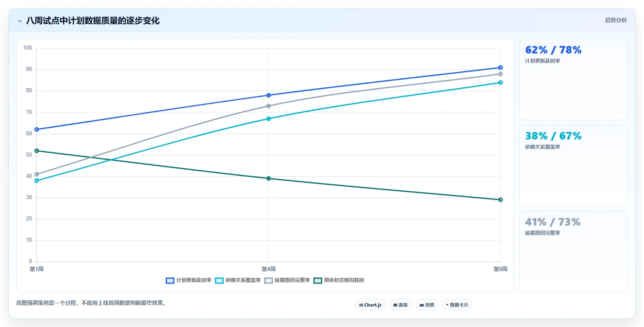Click the chart title 八周试点中计划数据质量的逐步变化
The height and width of the screenshot is (327, 644).
point(93,20)
